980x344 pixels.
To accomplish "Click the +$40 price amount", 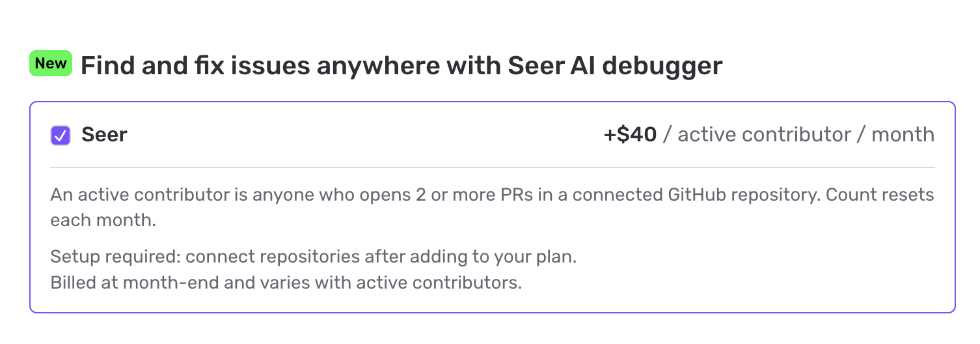I will [x=630, y=135].
